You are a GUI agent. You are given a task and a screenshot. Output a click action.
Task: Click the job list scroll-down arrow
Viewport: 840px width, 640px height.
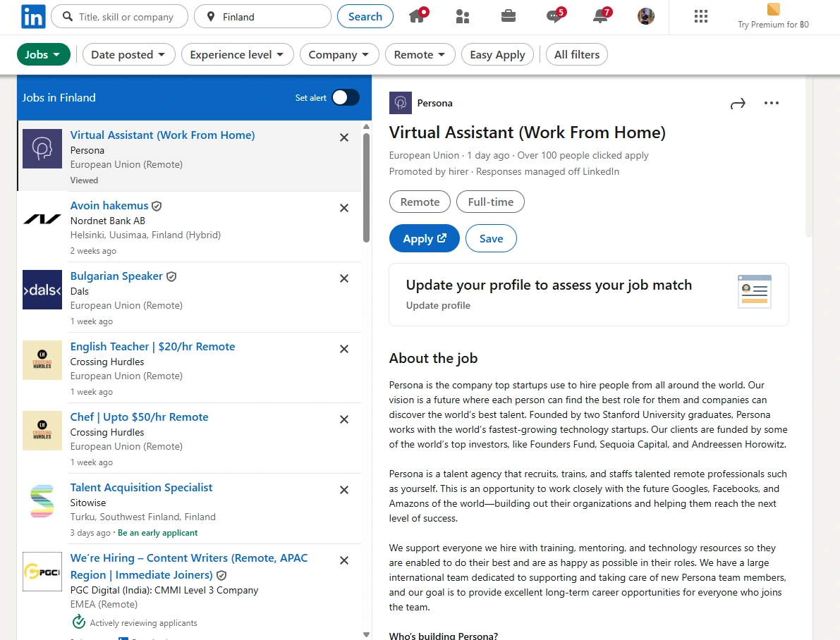click(367, 634)
